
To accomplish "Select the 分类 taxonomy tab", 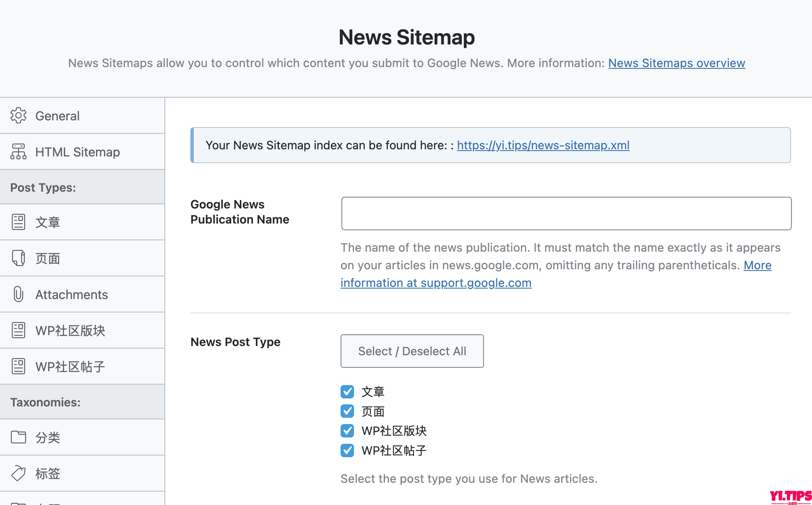I will [82, 437].
